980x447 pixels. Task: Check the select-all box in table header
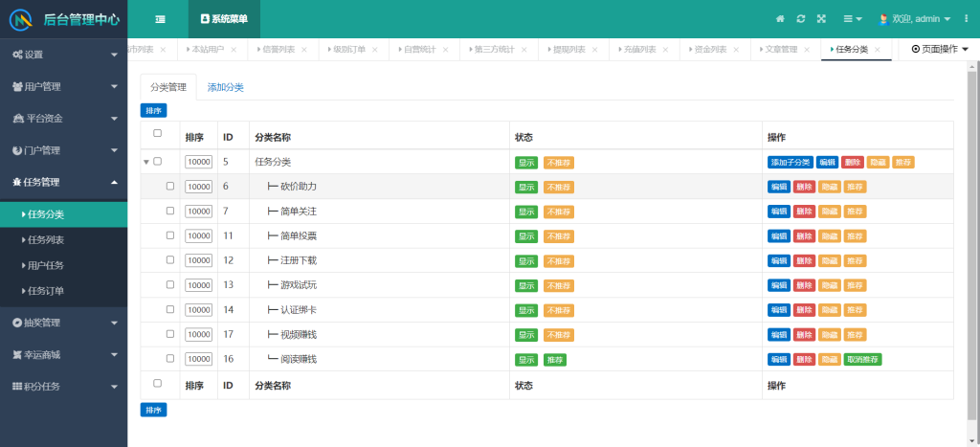click(x=158, y=134)
